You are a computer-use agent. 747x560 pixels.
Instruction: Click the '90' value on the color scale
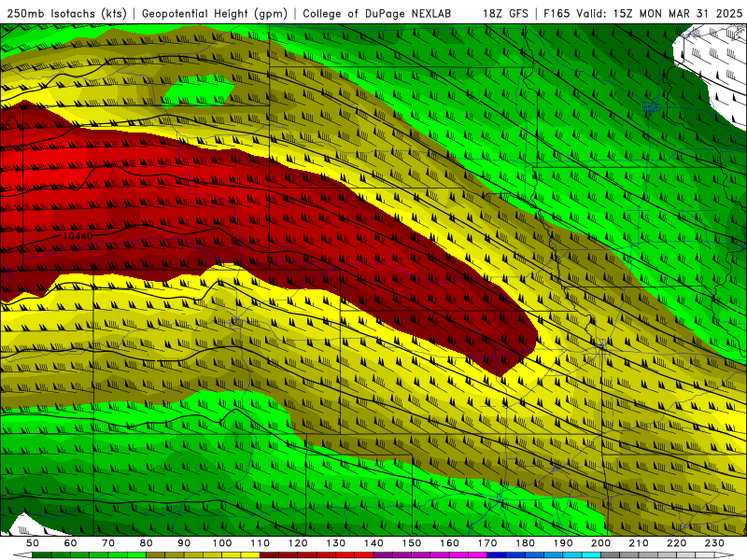click(x=184, y=543)
